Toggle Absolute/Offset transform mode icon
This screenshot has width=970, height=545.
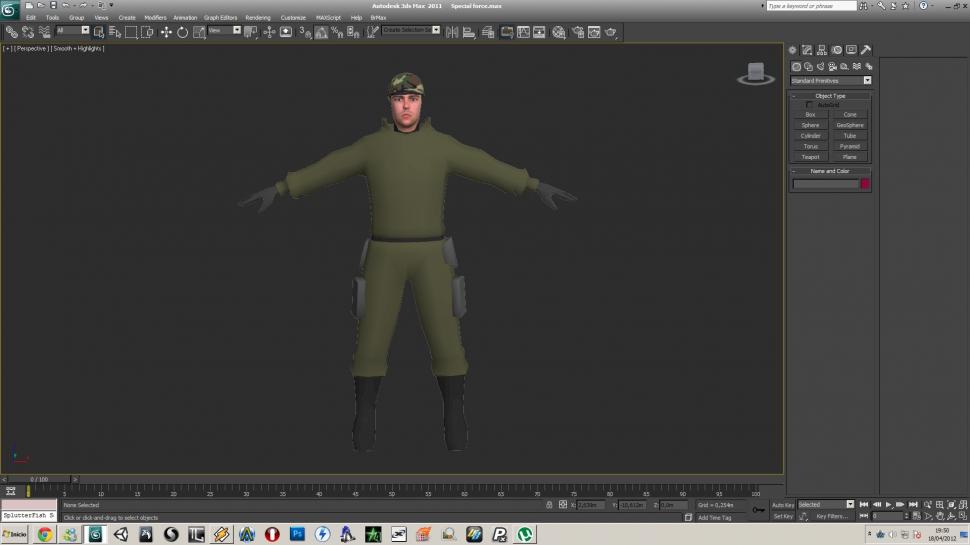563,505
